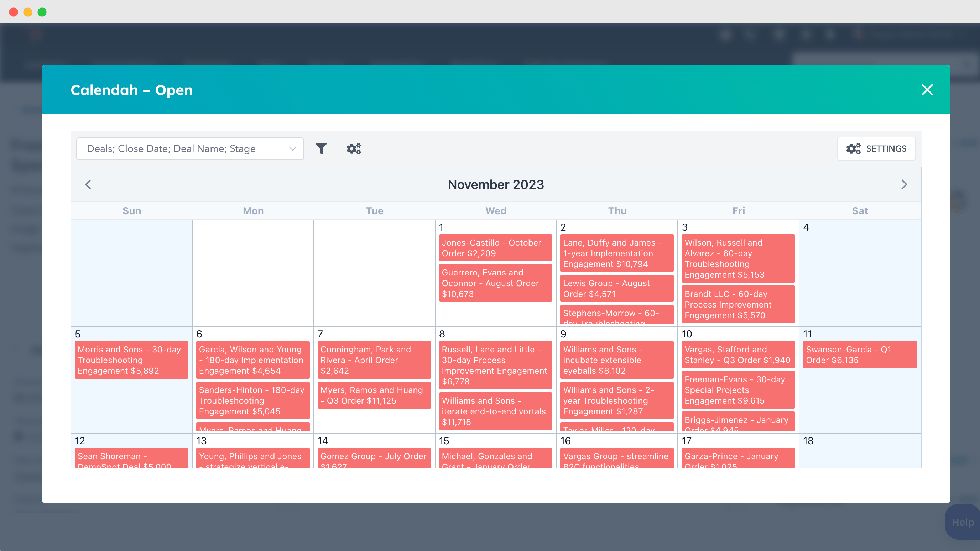Expand the Deals; Close Date; Deal Name dropdown

point(190,149)
